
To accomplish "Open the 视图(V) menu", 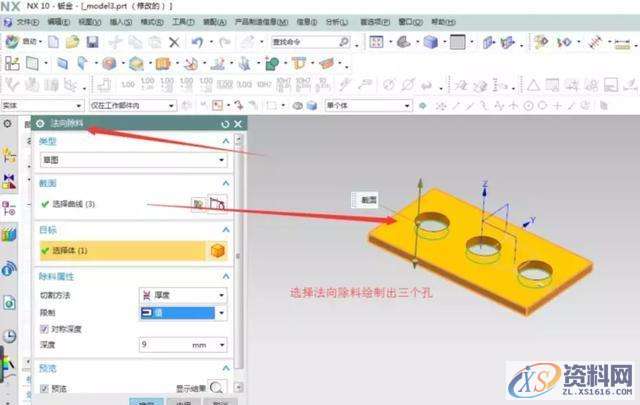I will 89,22.
